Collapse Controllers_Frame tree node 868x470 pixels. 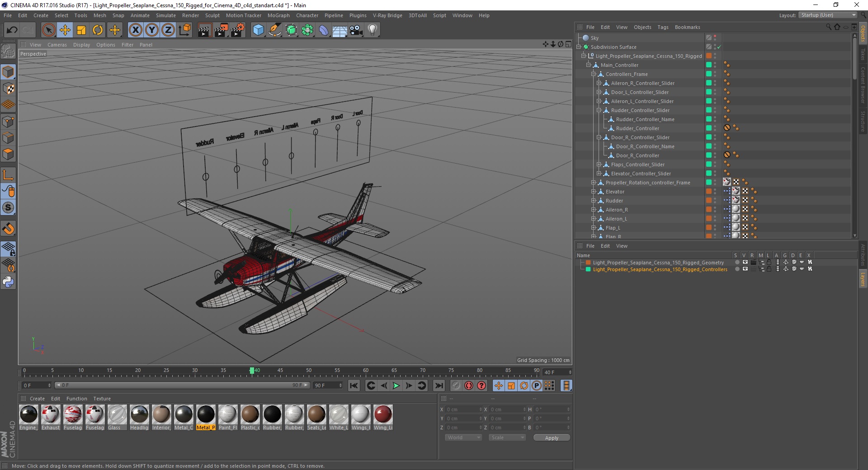point(594,74)
